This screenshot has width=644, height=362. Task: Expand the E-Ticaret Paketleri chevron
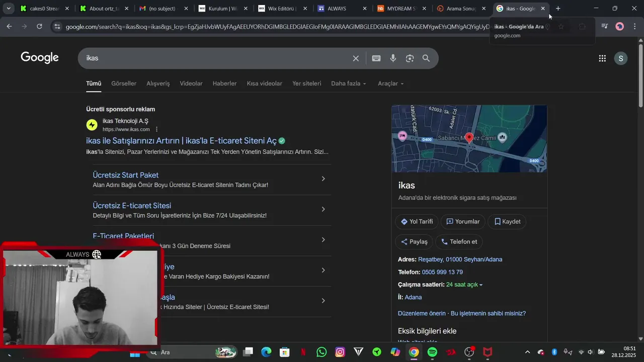point(324,240)
